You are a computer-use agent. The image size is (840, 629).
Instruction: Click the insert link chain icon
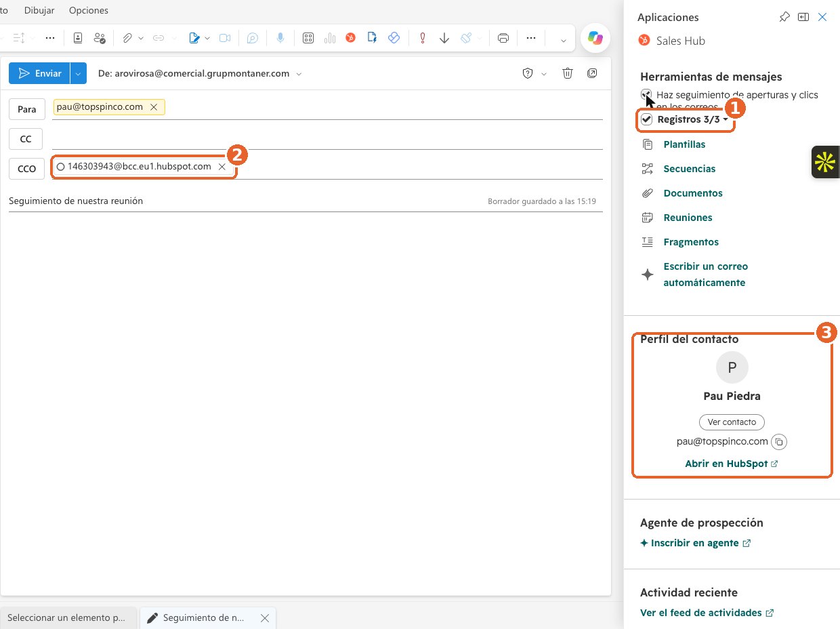point(159,38)
